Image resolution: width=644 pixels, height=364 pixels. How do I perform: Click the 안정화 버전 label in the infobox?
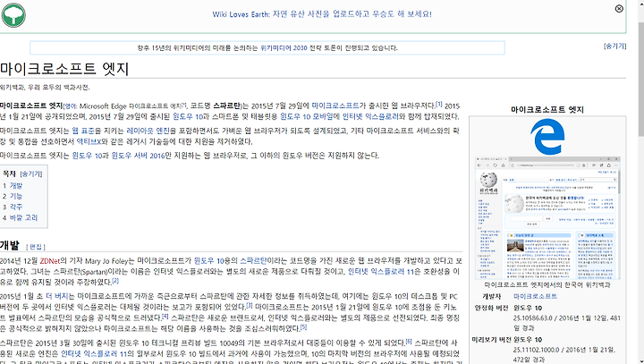click(492, 308)
